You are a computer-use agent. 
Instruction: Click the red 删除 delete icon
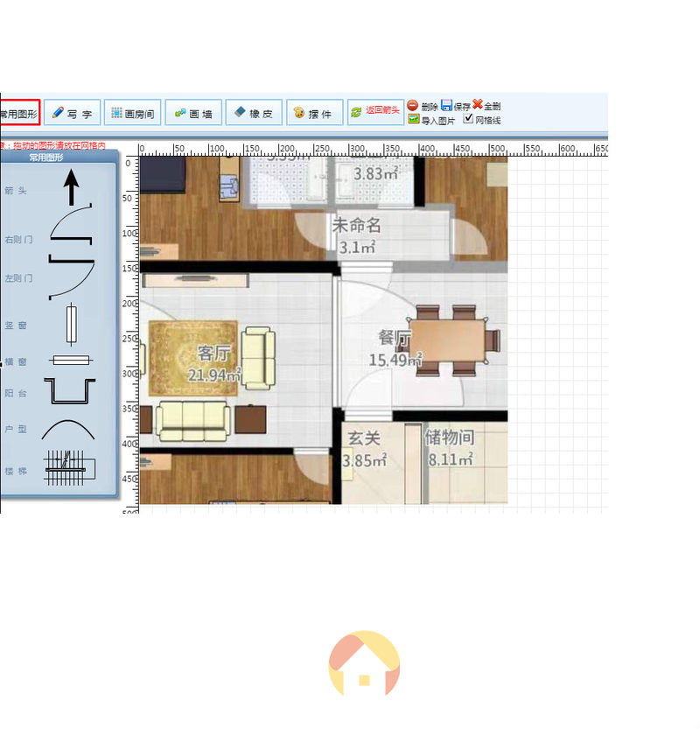pyautogui.click(x=412, y=105)
